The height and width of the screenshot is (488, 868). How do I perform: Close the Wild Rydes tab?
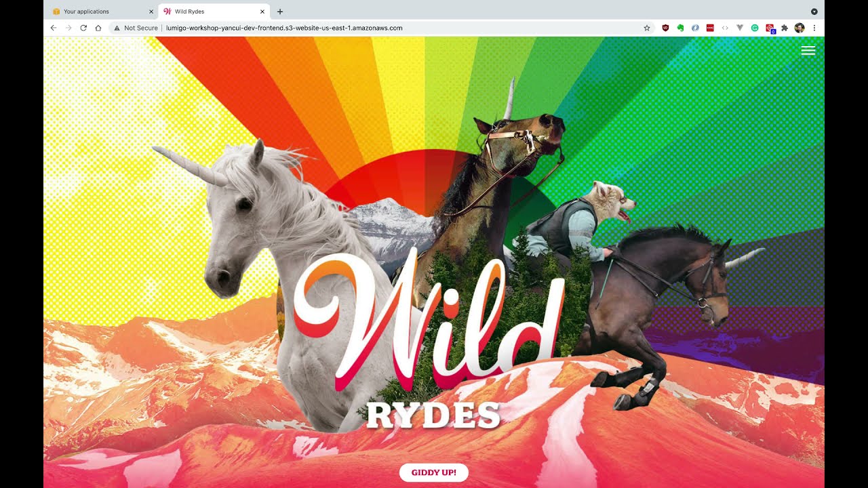coord(262,12)
